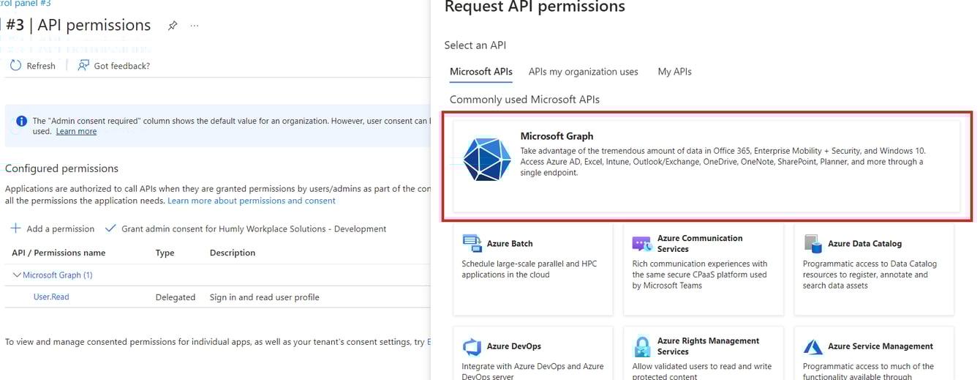This screenshot has height=380, width=980.
Task: Select the Microsoft APIs tab
Action: [x=480, y=72]
